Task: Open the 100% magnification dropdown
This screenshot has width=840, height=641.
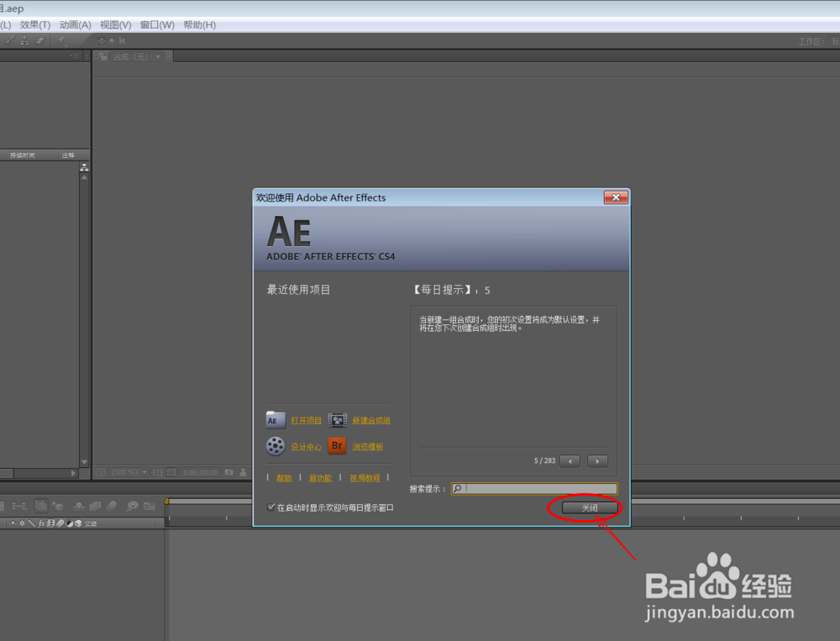Action: pyautogui.click(x=129, y=472)
